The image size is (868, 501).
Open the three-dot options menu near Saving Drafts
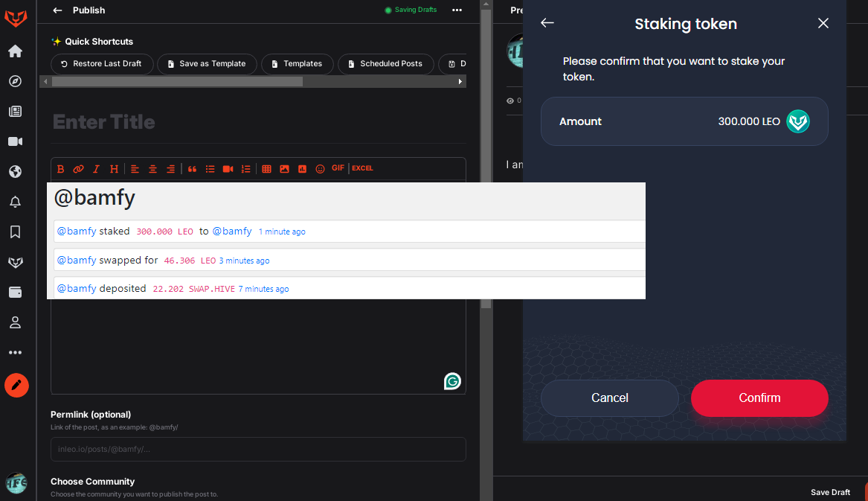457,10
